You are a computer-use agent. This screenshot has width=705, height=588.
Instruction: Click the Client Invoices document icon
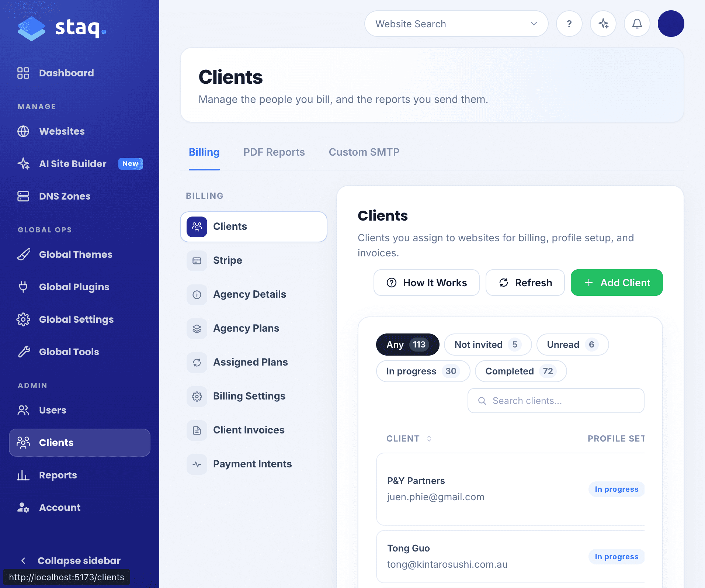pyautogui.click(x=197, y=430)
